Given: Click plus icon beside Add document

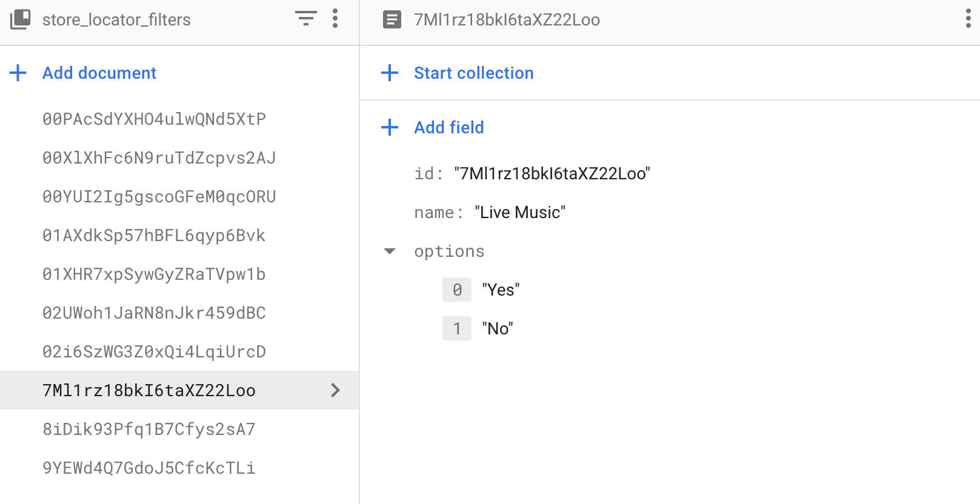Looking at the screenshot, I should point(18,73).
